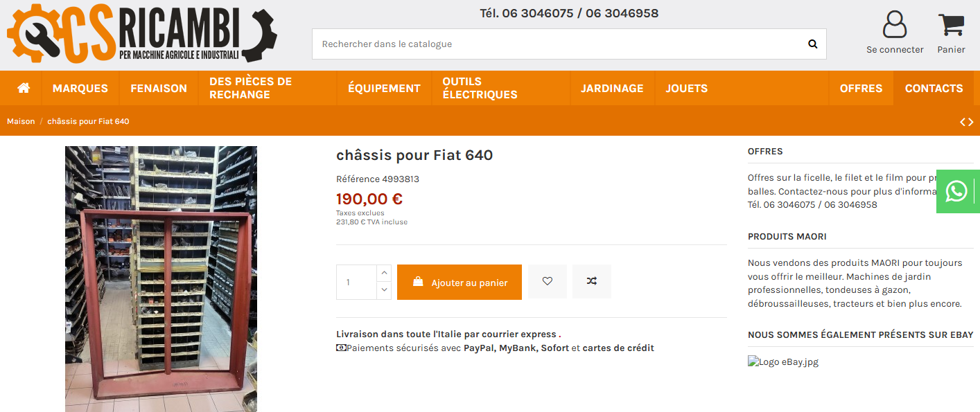Click the search magnifier icon

812,44
